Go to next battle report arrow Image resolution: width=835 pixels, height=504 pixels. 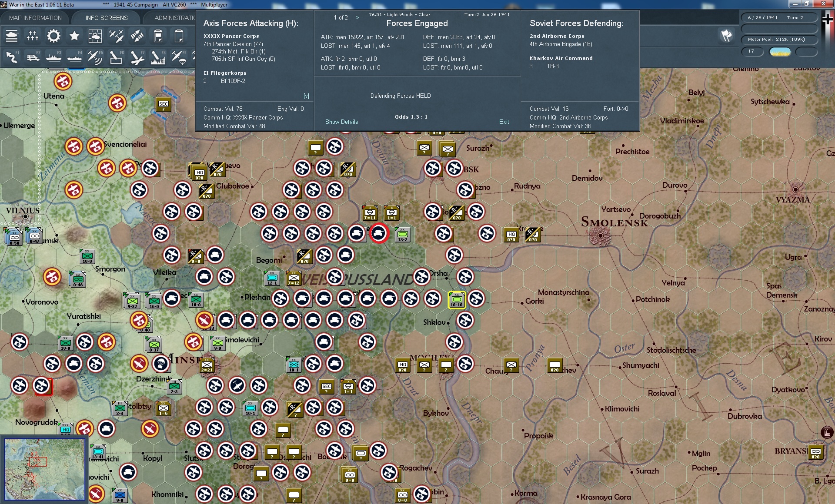click(x=357, y=18)
